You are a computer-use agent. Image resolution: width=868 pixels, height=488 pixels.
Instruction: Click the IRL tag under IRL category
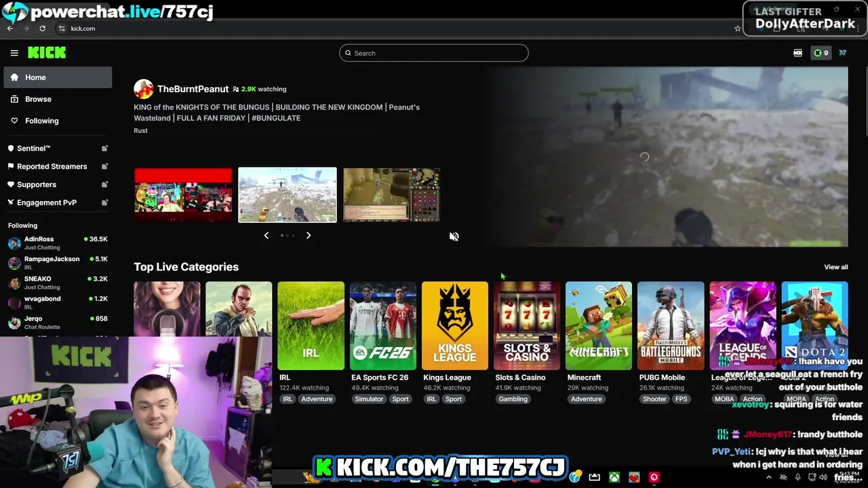[288, 399]
